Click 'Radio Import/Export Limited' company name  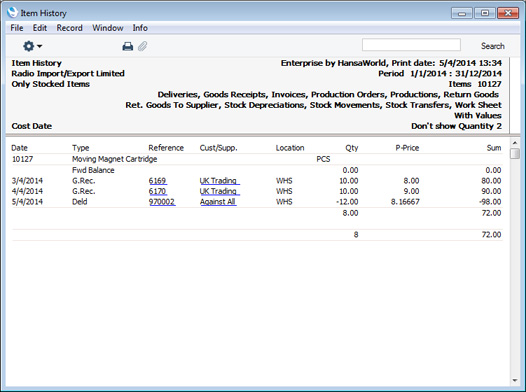[68, 73]
